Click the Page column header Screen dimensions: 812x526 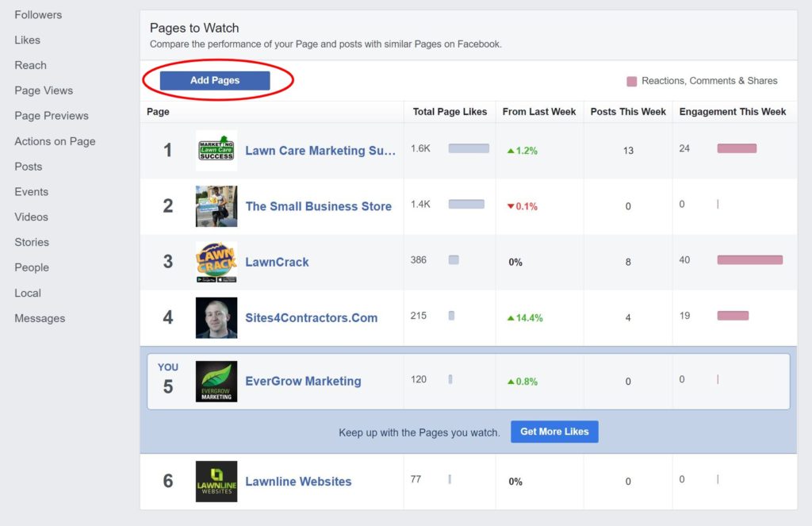(x=158, y=112)
